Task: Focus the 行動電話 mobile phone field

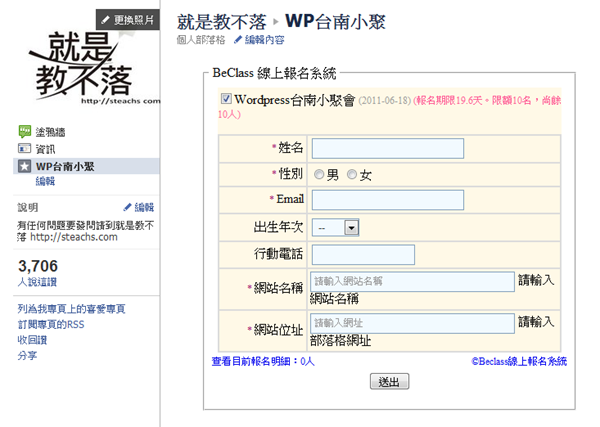Action: (363, 254)
